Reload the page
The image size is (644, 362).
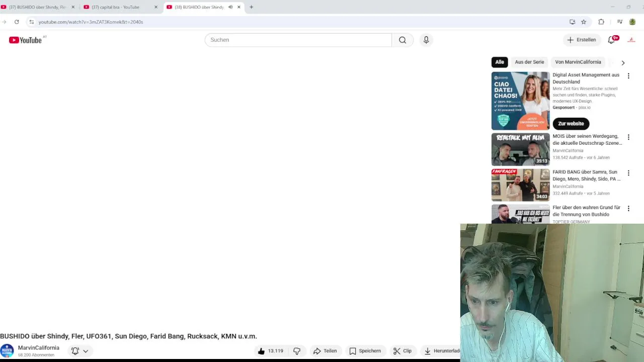coord(17,22)
